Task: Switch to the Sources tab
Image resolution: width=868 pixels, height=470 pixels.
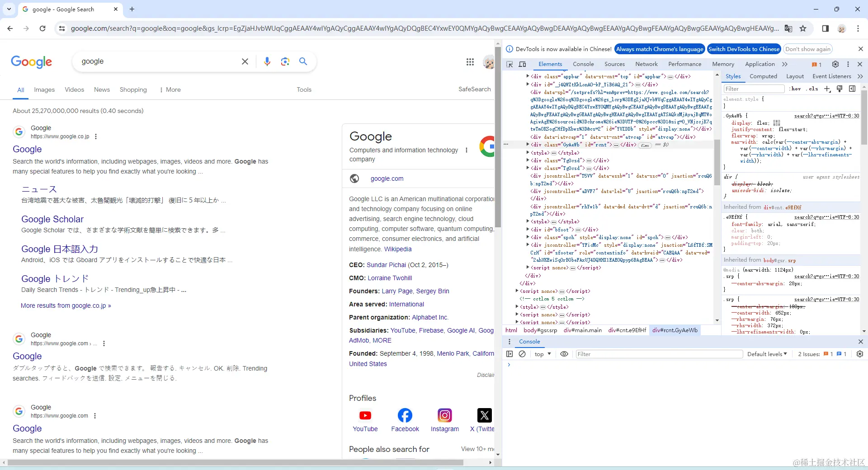Action: coord(614,64)
